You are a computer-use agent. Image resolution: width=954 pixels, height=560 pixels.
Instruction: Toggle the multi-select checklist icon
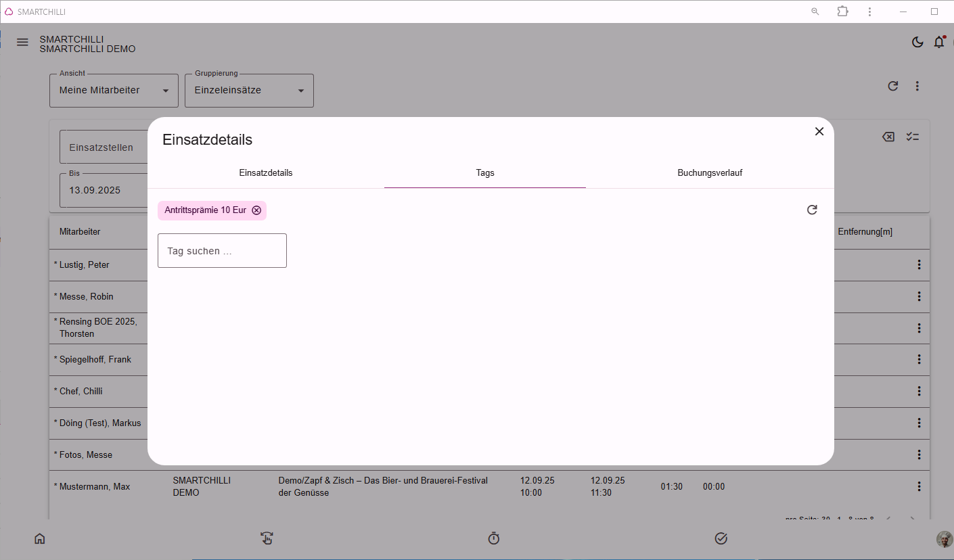(x=913, y=137)
